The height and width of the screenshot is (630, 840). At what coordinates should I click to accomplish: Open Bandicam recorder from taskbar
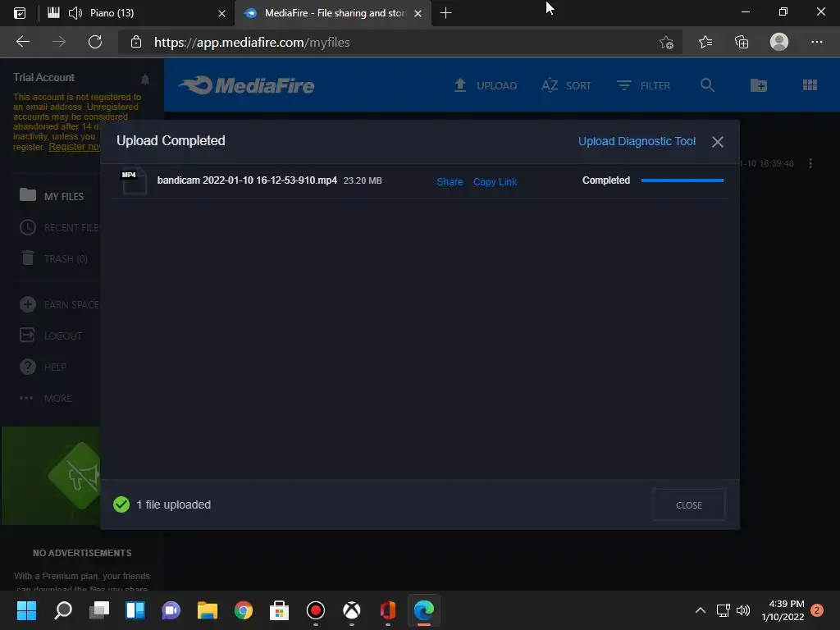tap(316, 610)
